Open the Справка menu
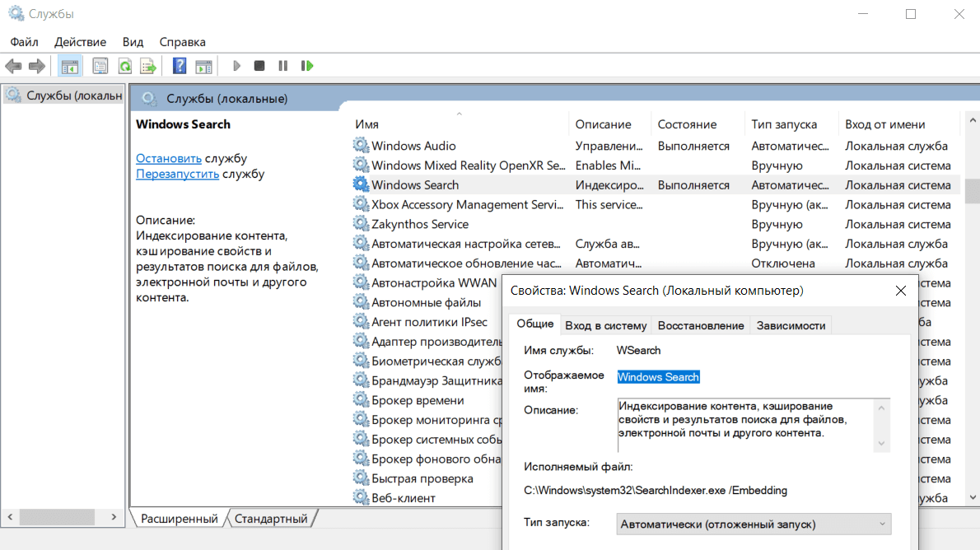The height and width of the screenshot is (550, 980). (x=183, y=42)
